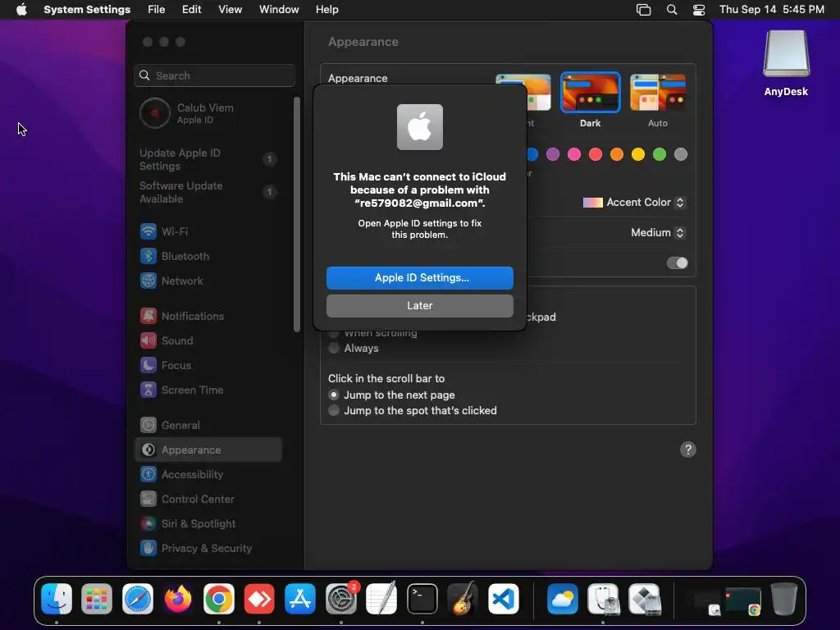Select Privacy & Security hand icon
Image resolution: width=840 pixels, height=630 pixels.
click(148, 549)
